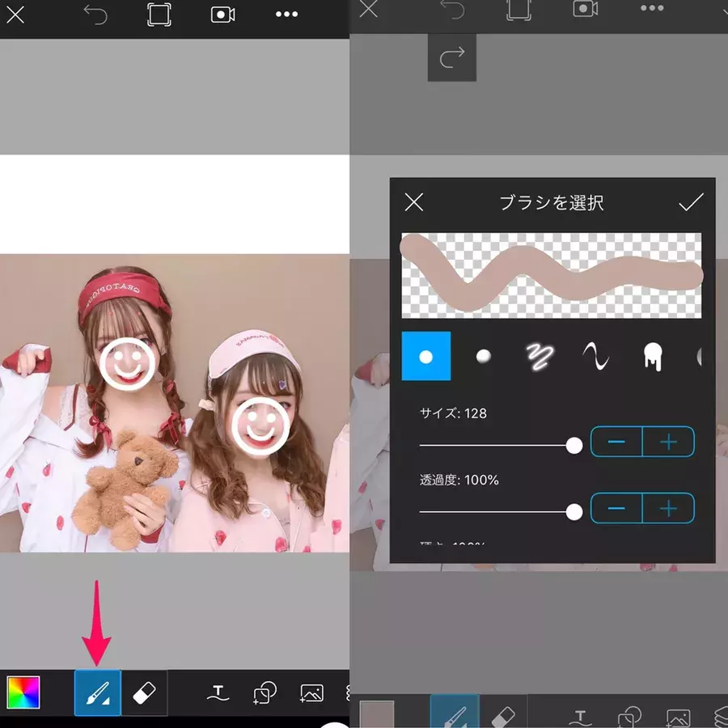Tap the frame icon in left top bar

pyautogui.click(x=159, y=15)
